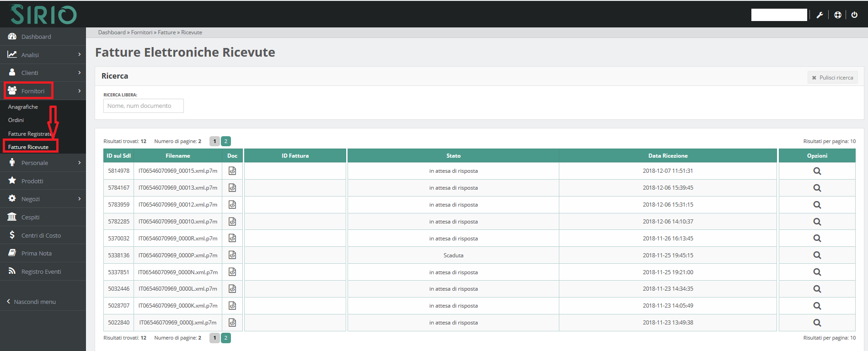Click the power logout icon
The width and height of the screenshot is (868, 351).
point(854,15)
